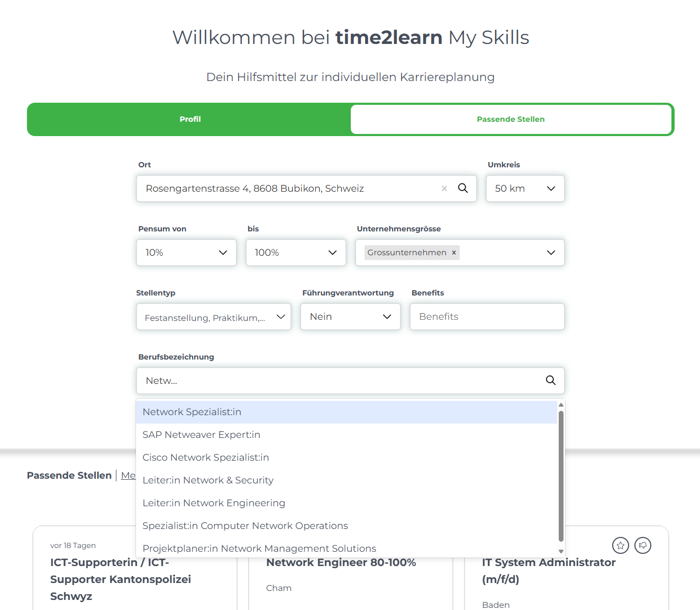Open the Network Engineer 80-100% job
This screenshot has width=700, height=610.
341,562
